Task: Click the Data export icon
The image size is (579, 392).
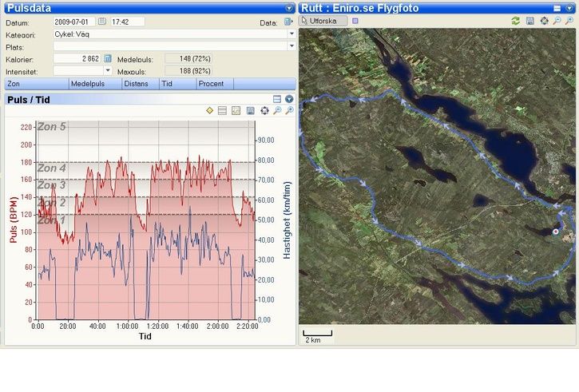Action: click(x=288, y=22)
